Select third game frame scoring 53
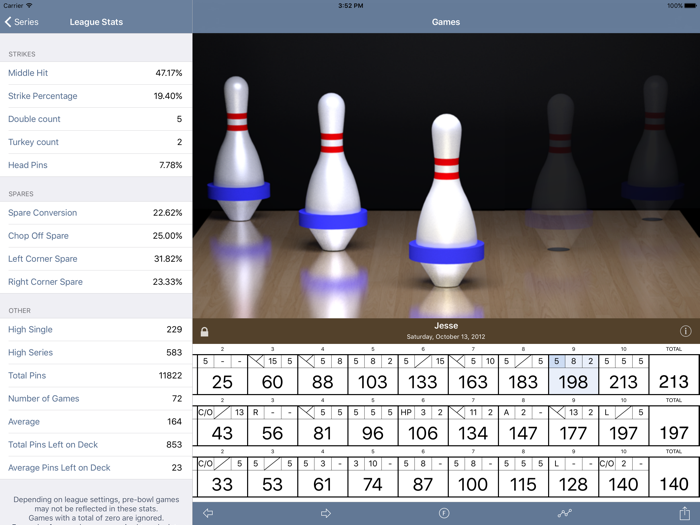 tap(272, 477)
